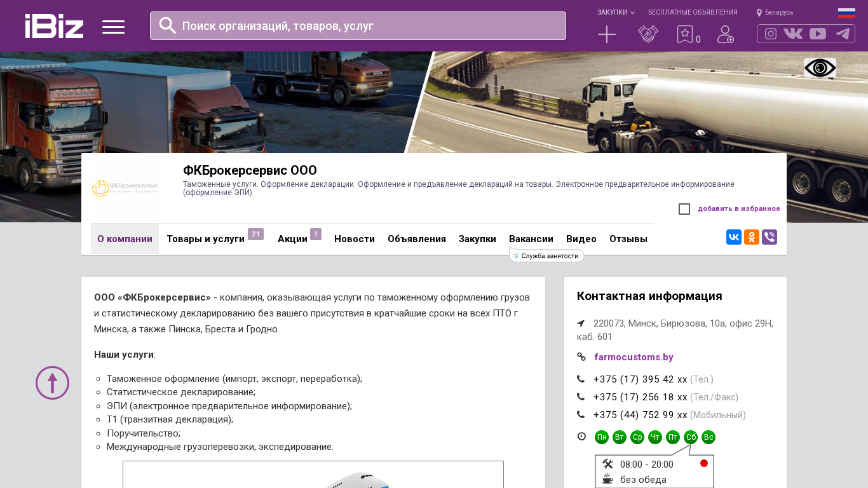Open the handshake partners icon

click(648, 34)
